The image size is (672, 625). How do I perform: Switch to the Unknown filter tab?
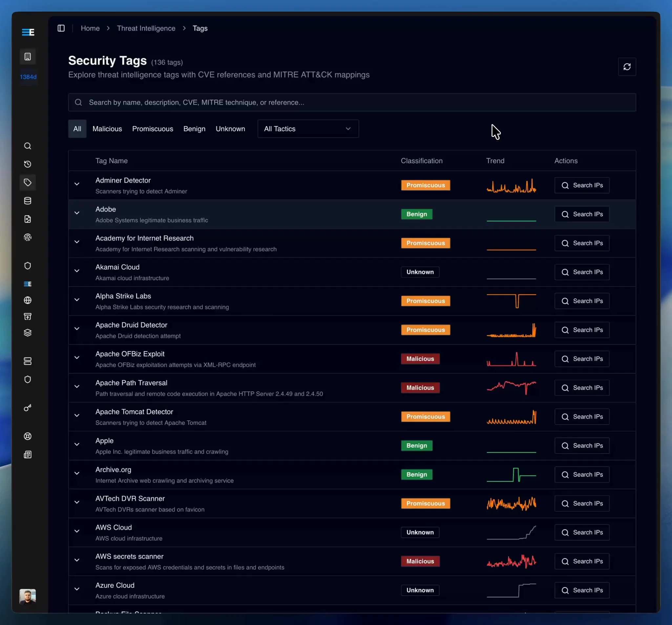(230, 129)
